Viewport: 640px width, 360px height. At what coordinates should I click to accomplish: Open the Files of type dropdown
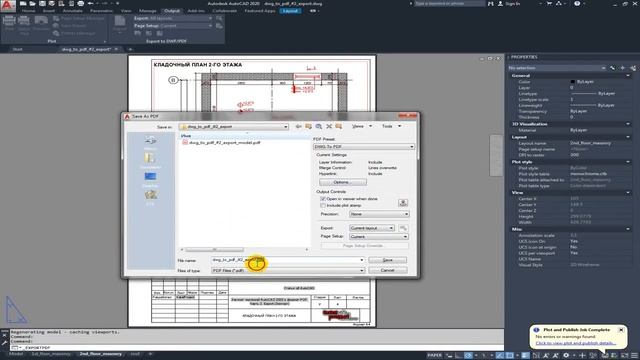[x=288, y=270]
